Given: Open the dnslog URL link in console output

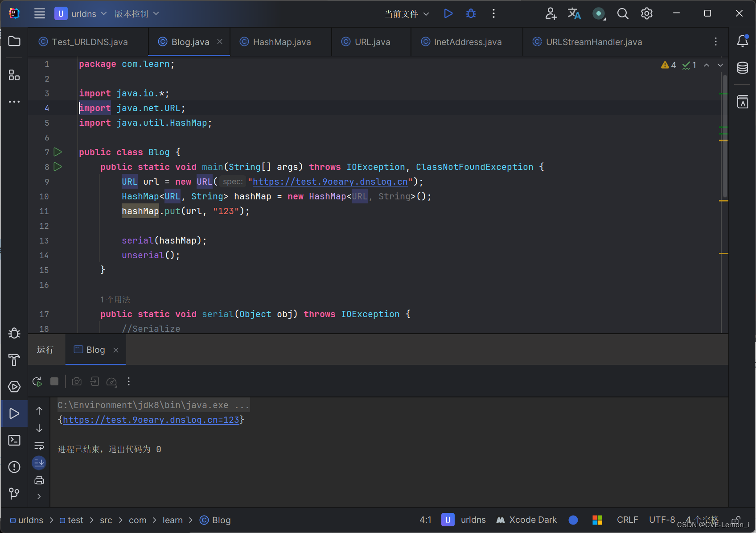Looking at the screenshot, I should pyautogui.click(x=151, y=420).
